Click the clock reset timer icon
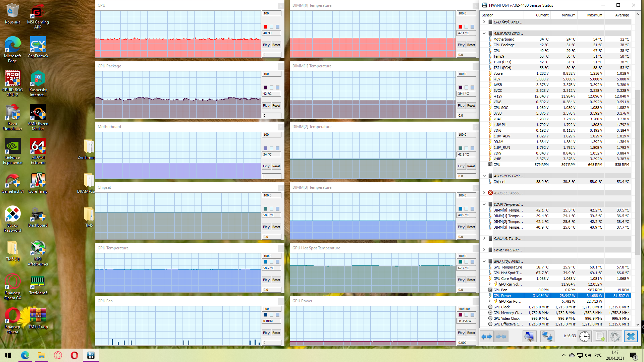Viewport: 644px width, 362px height. (584, 336)
